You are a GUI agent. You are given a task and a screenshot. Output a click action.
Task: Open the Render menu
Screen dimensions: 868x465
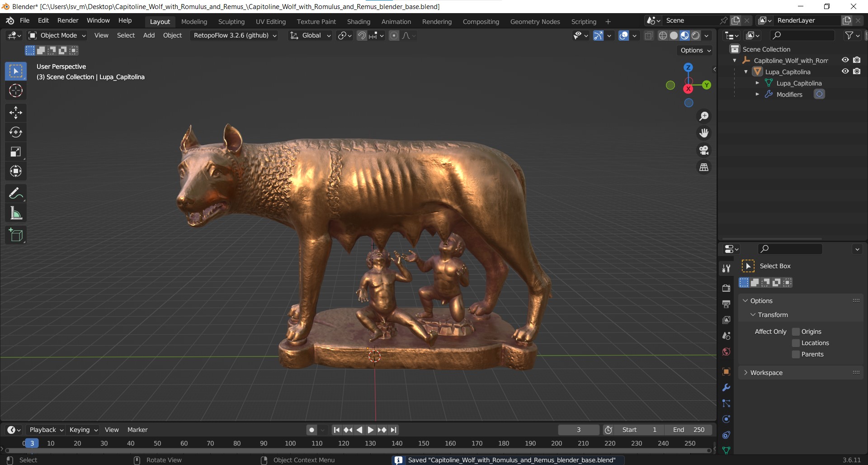click(x=68, y=21)
